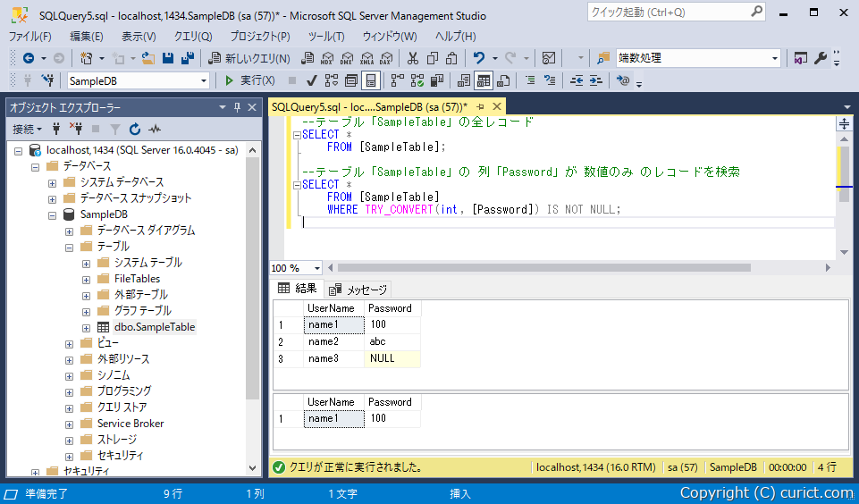Open a new XMLA query

(366, 58)
